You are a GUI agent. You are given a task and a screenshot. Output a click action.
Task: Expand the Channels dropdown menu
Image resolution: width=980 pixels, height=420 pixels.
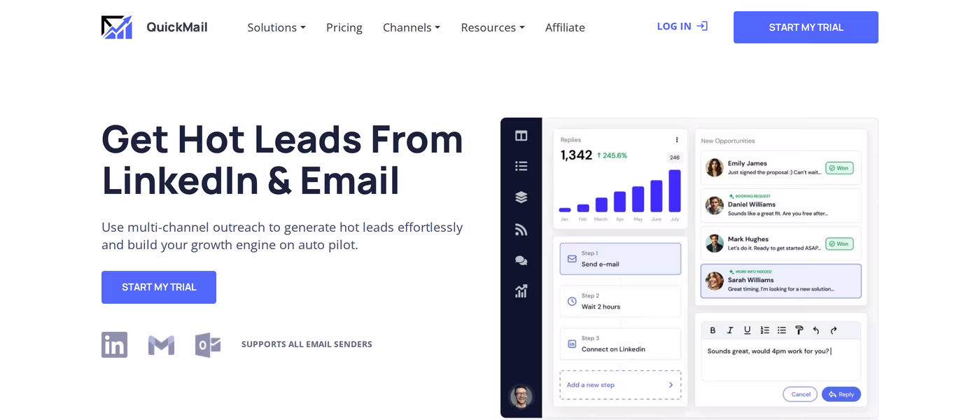point(412,27)
